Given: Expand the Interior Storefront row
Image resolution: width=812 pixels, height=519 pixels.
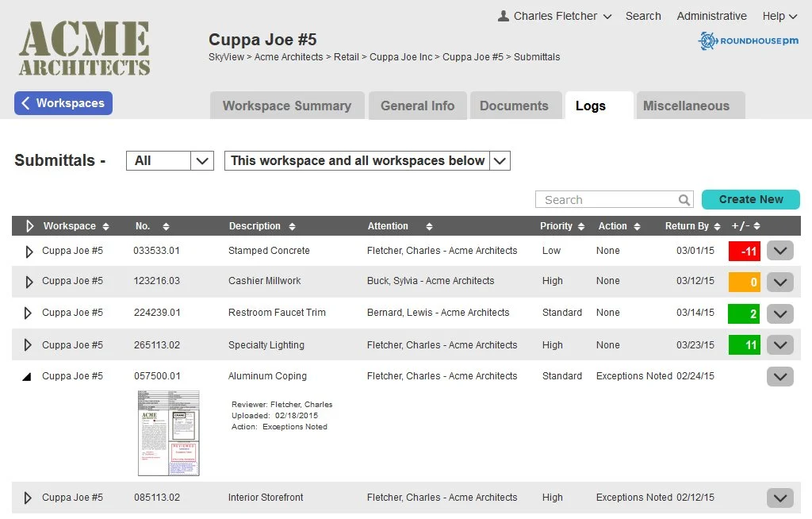Looking at the screenshot, I should coord(28,498).
